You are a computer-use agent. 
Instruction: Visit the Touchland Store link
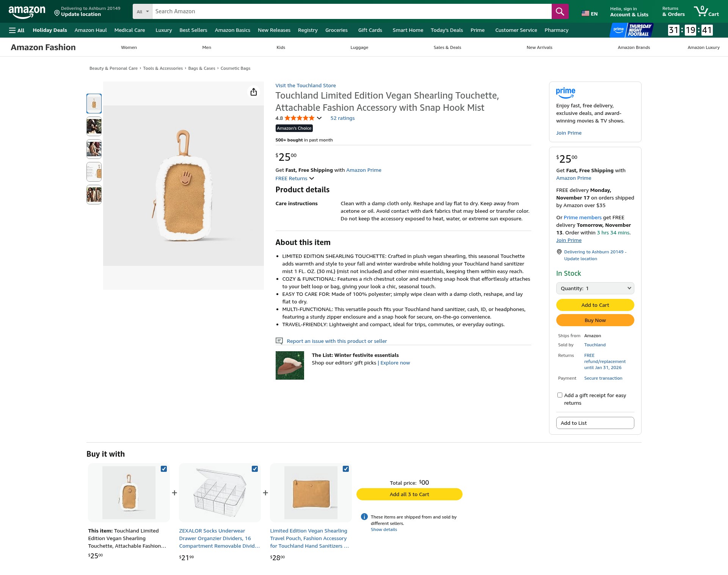306,85
